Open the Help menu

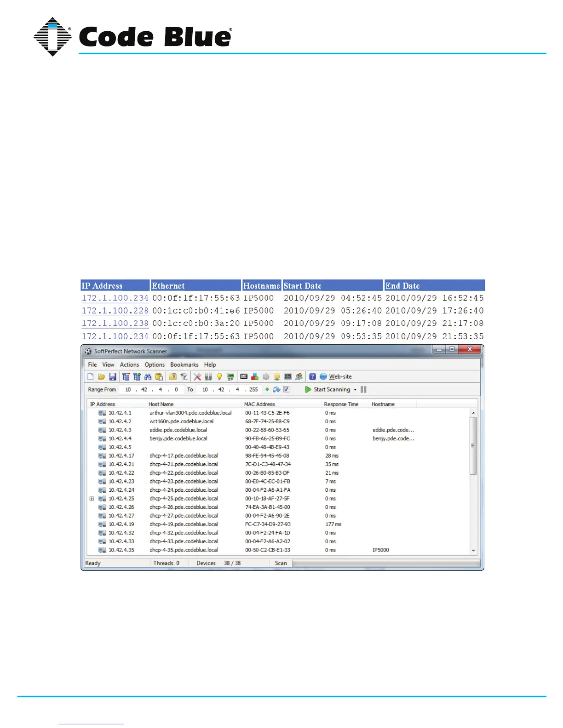tap(210, 364)
